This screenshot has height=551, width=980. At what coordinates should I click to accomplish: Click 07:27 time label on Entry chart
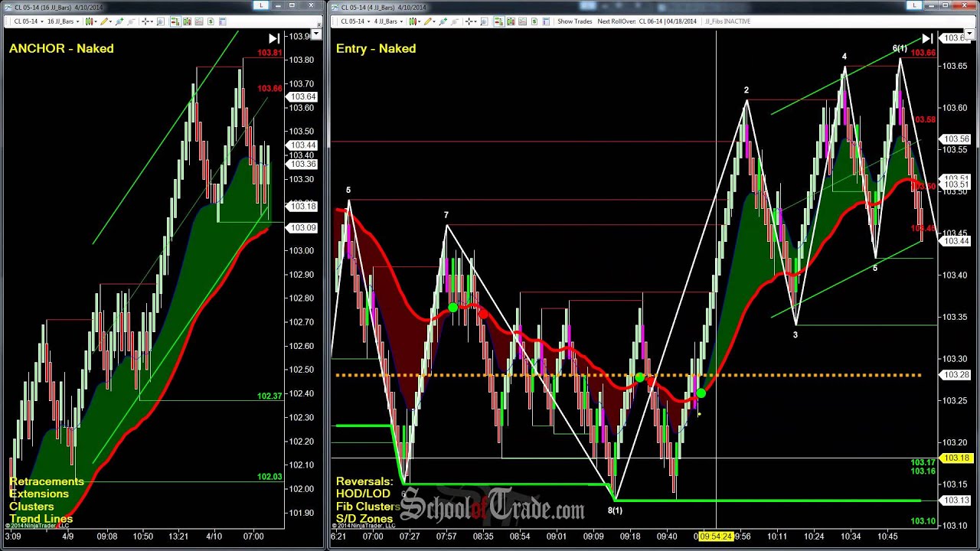(x=410, y=536)
